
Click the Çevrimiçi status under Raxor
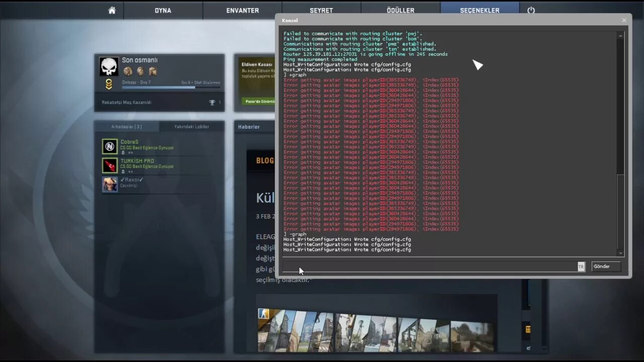[x=128, y=186]
